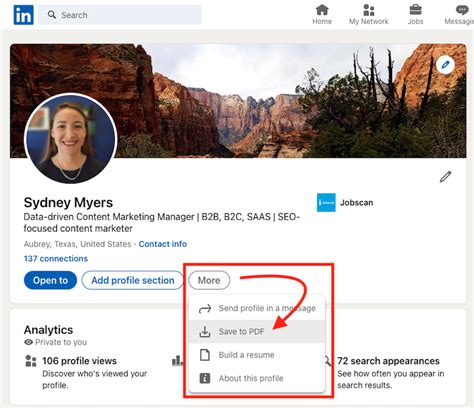Edit the cover photo with the blue pencil
This screenshot has width=474, height=408.
click(x=445, y=65)
